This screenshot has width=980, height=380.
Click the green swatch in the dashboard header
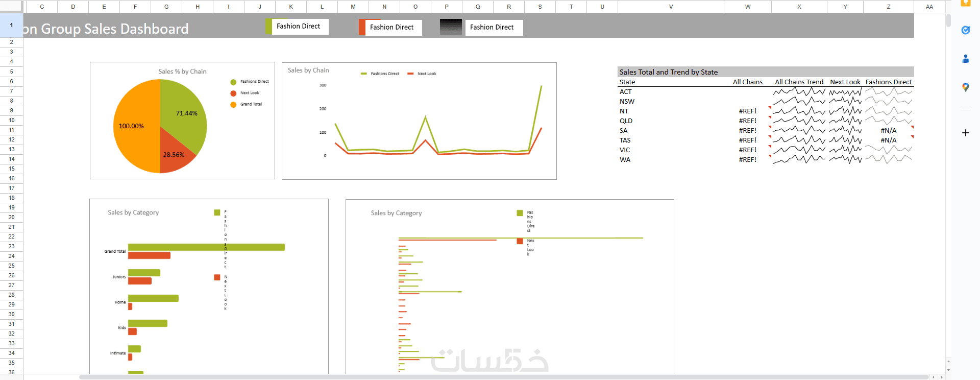[x=268, y=27]
